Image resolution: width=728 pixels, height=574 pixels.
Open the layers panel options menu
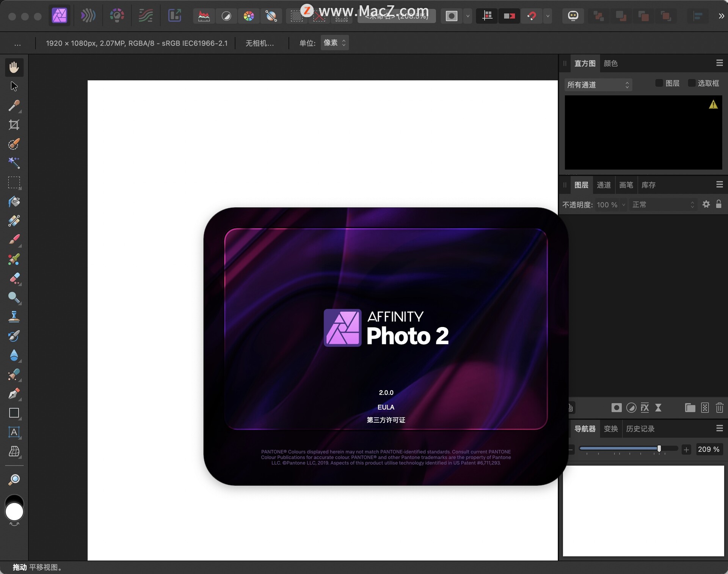tap(719, 184)
